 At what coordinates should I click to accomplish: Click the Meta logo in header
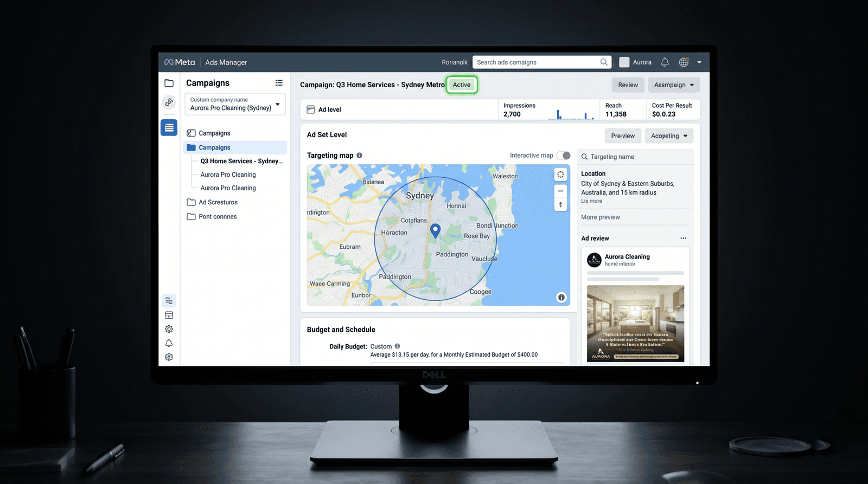pos(180,62)
